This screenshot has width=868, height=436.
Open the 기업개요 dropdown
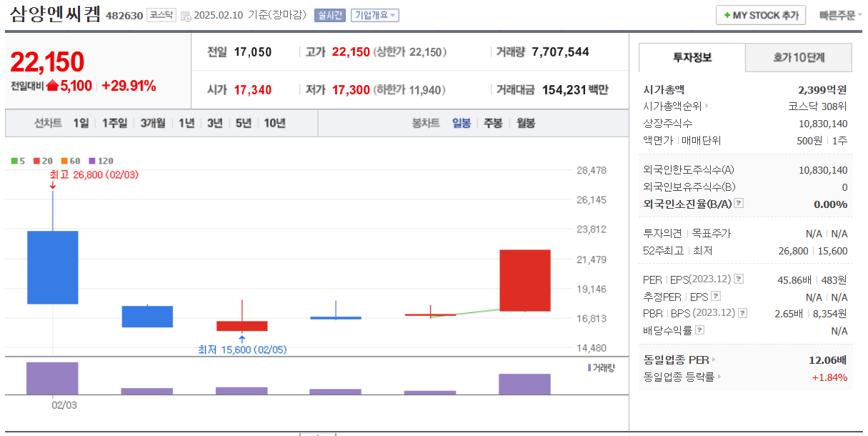[374, 15]
